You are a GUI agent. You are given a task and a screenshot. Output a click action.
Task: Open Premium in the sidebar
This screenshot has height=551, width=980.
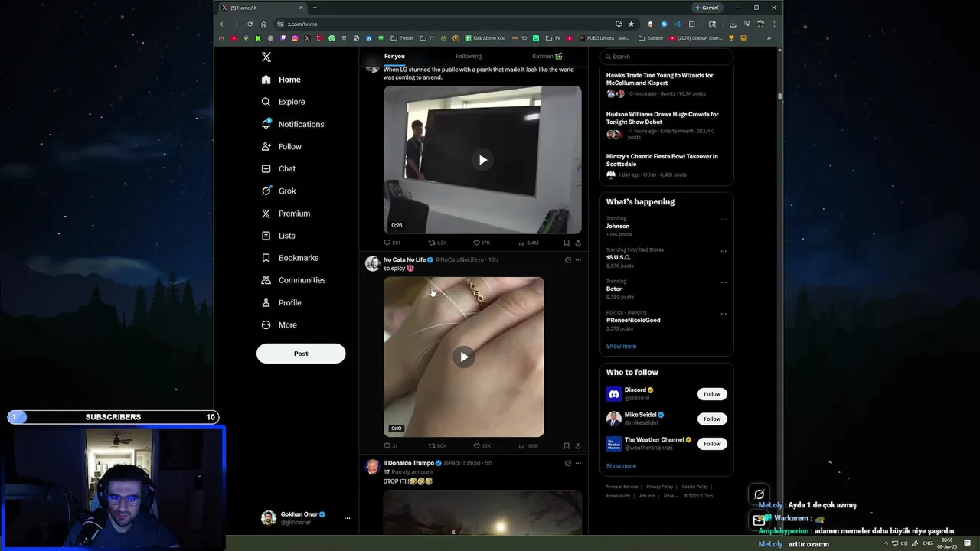click(x=286, y=214)
